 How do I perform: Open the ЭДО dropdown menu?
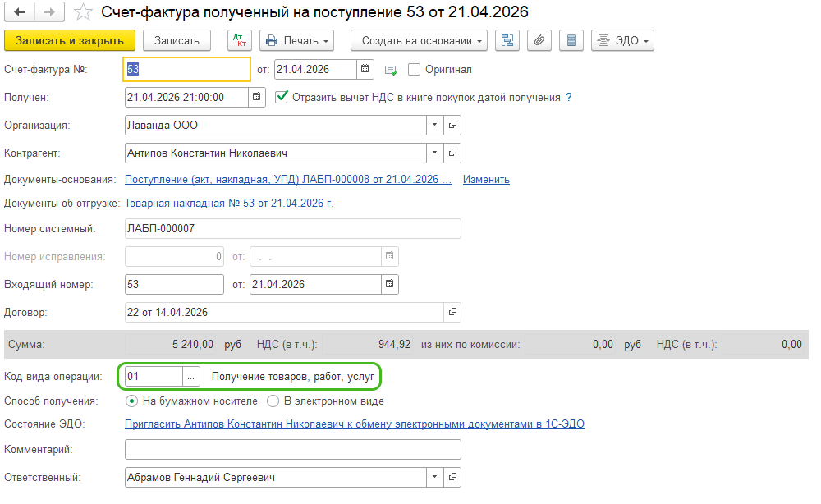click(622, 40)
